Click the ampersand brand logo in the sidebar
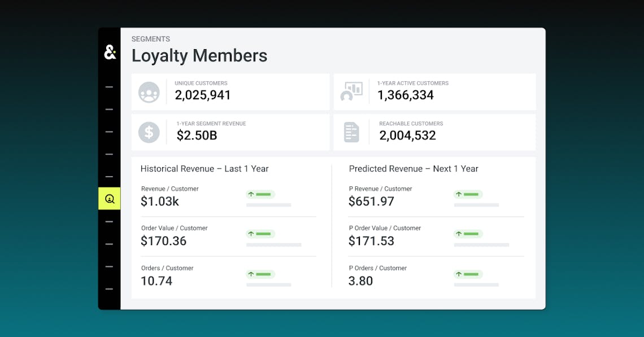 110,52
